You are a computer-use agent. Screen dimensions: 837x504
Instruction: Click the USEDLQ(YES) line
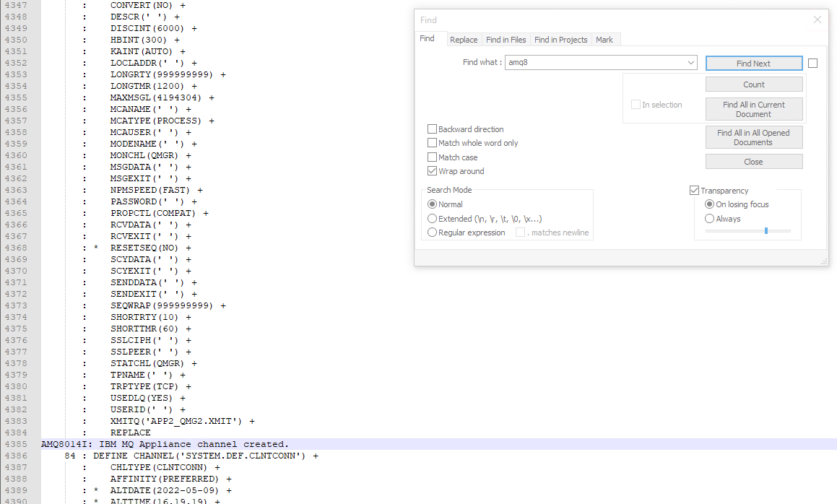(148, 399)
